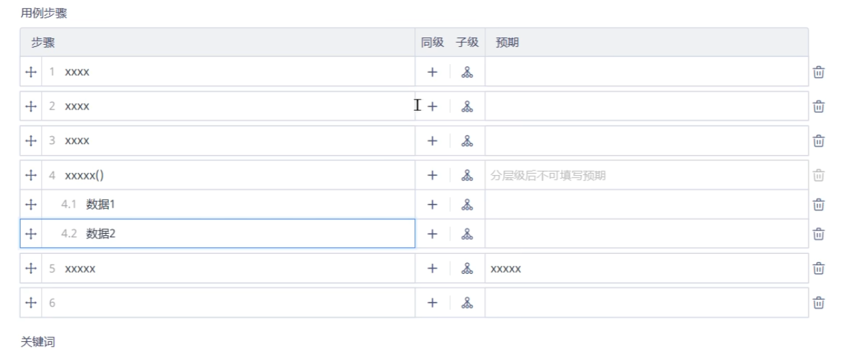Viewport: 868px width, 348px height.
Task: Click expected result field of step 2
Action: [x=645, y=106]
